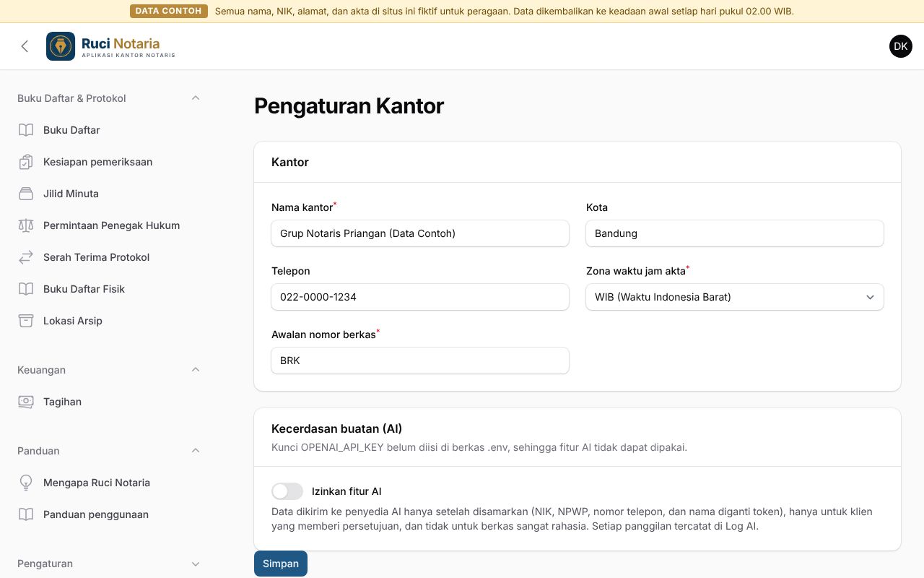Click the Kecerdasan buatan (AI) heading

(337, 428)
